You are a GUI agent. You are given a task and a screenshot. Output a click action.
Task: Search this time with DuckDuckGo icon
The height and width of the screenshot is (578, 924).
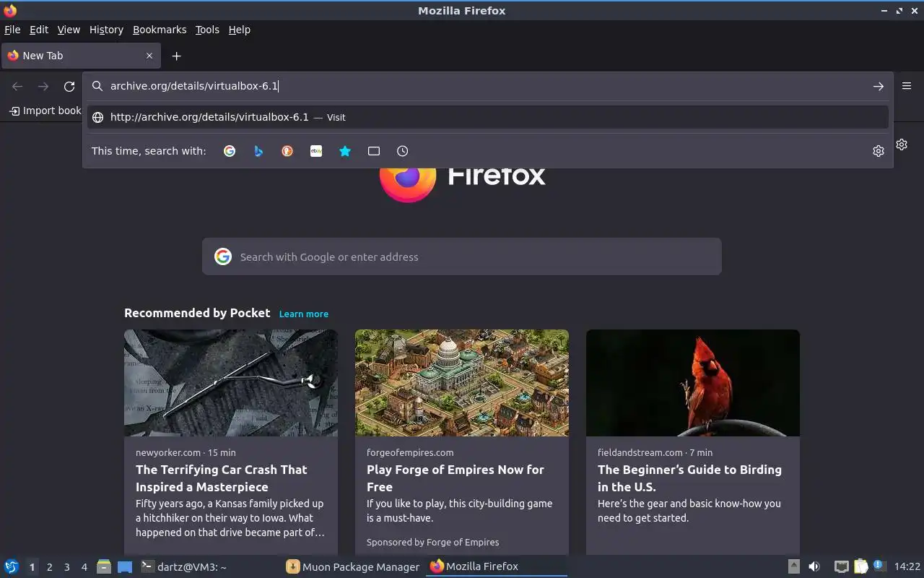[287, 151]
